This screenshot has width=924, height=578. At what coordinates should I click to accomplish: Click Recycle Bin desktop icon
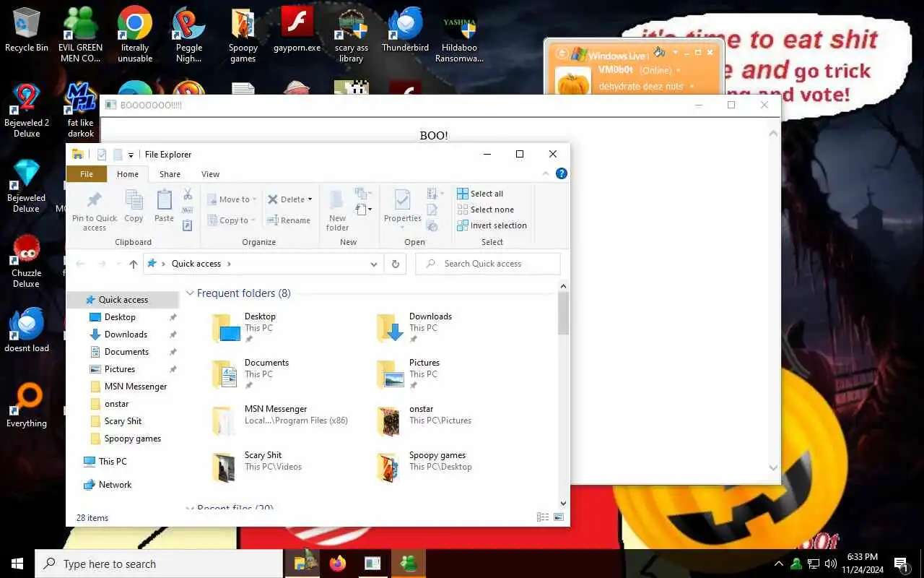tap(27, 30)
